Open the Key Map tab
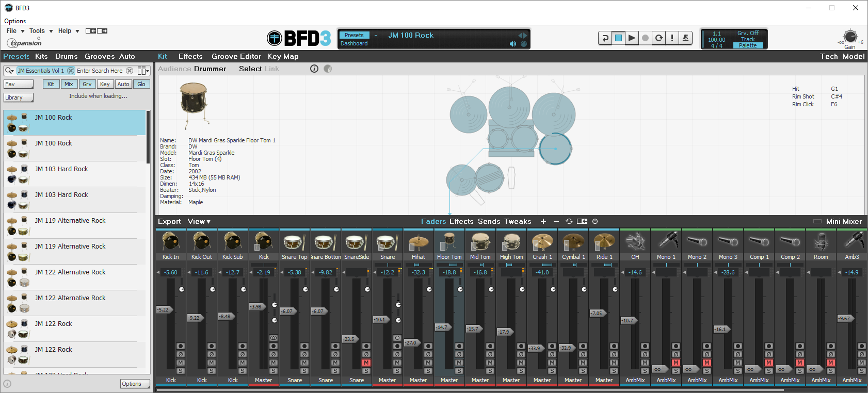Screen dimensions: 868x393 point(283,56)
